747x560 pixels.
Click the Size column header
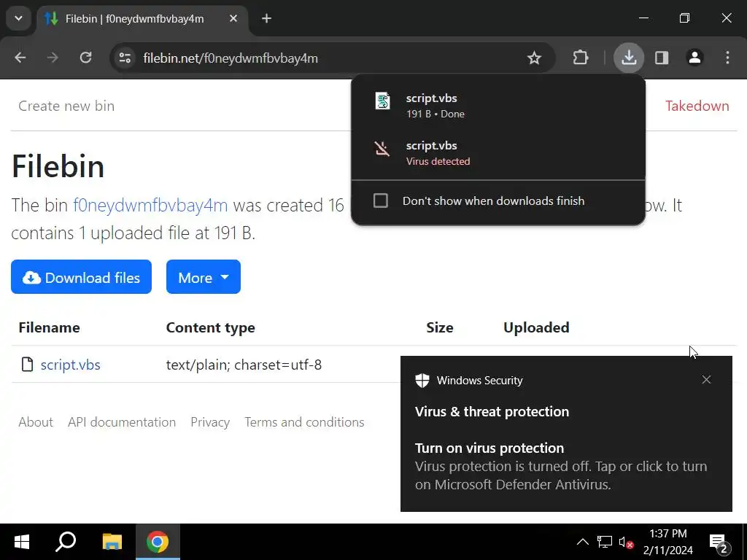pos(440,327)
